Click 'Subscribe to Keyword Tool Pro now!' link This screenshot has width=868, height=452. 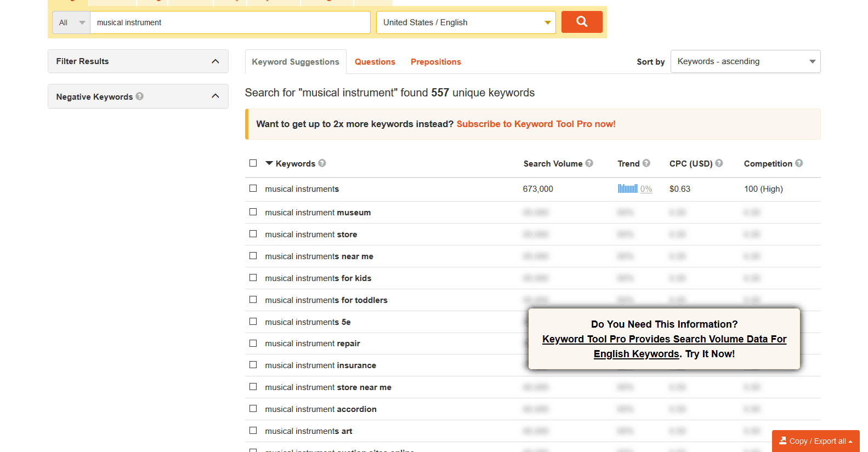[x=536, y=124]
